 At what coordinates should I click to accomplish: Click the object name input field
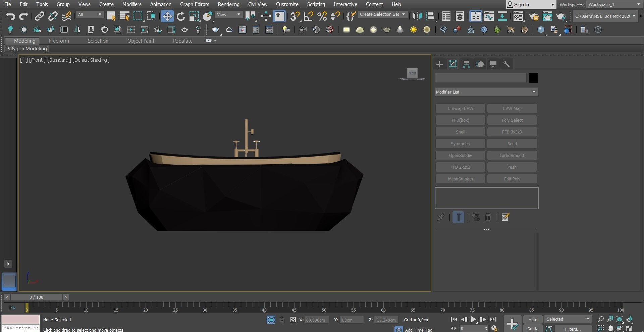[480, 78]
